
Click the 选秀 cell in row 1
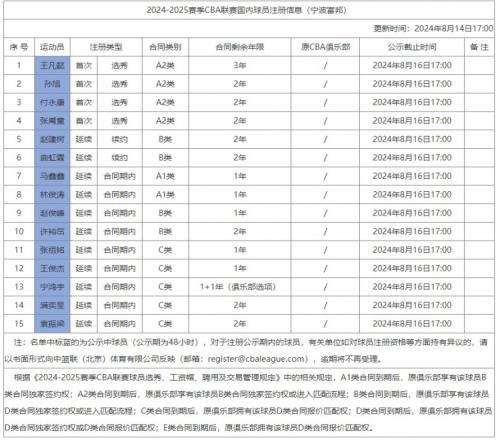120,66
